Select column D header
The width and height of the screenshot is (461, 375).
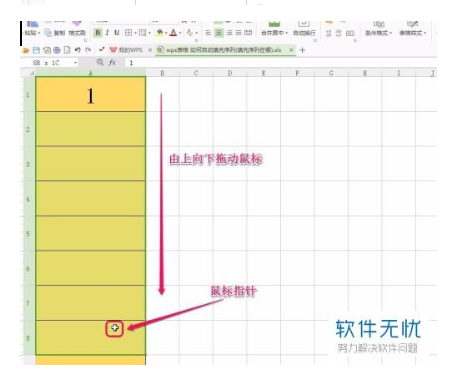point(230,73)
